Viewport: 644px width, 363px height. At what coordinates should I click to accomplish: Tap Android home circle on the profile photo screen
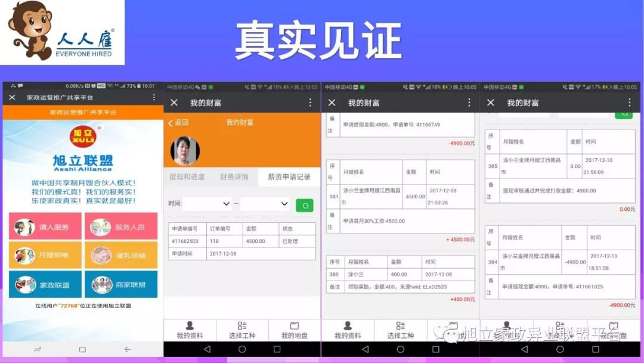pyautogui.click(x=242, y=349)
